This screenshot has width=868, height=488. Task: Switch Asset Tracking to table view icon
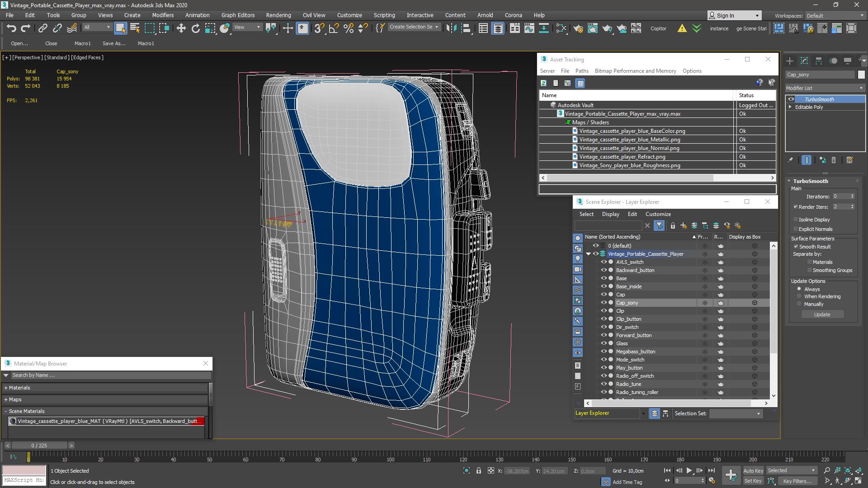580,83
